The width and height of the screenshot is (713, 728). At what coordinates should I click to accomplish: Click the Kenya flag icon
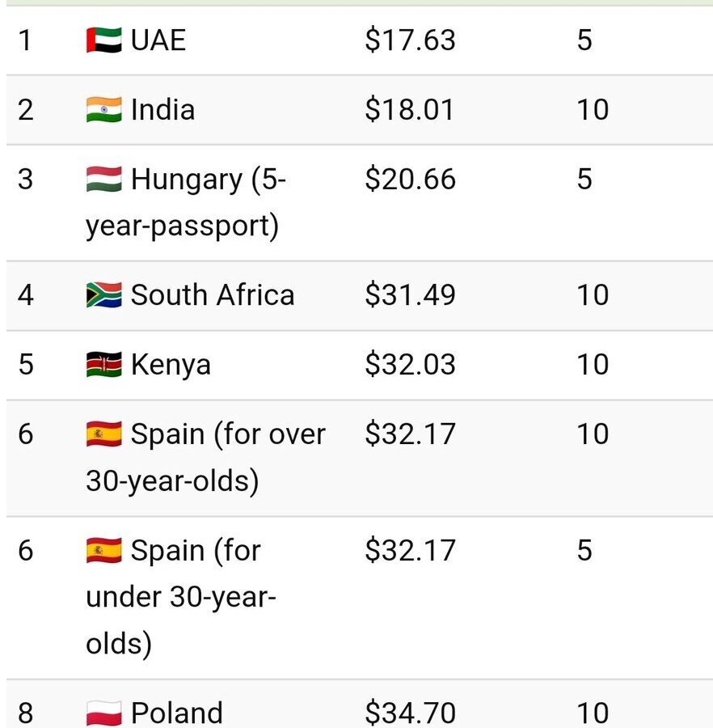[x=104, y=365]
